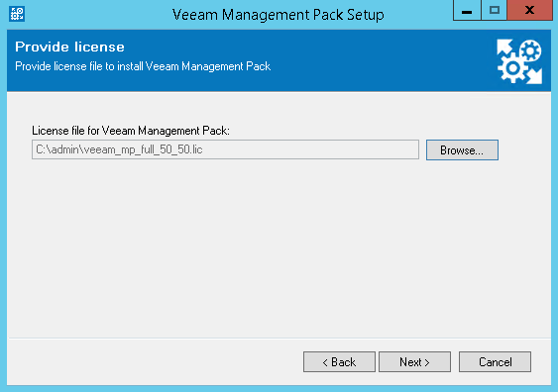Cancel the Veeam Management Pack installation

click(x=495, y=361)
